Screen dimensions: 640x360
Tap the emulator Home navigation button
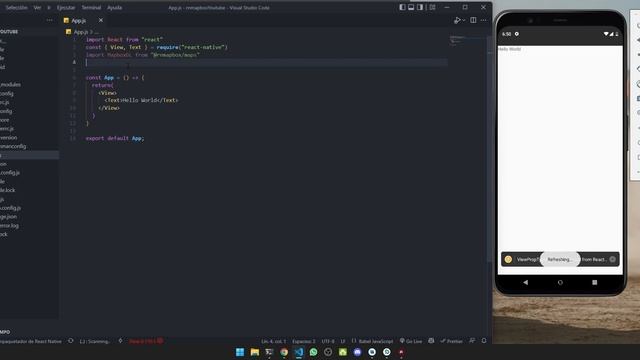(x=560, y=282)
